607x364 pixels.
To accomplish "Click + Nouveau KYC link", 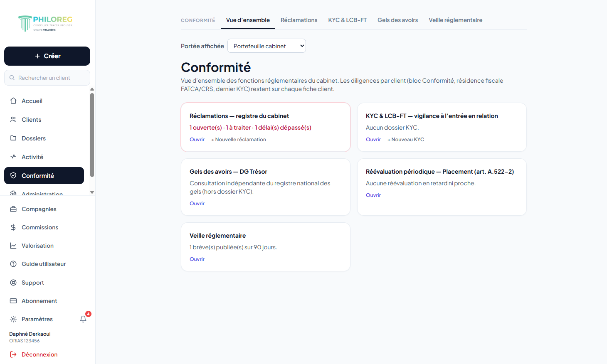I will 406,140.
